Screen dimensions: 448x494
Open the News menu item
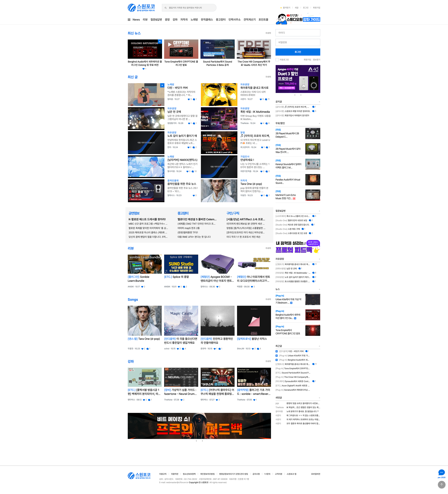(136, 20)
